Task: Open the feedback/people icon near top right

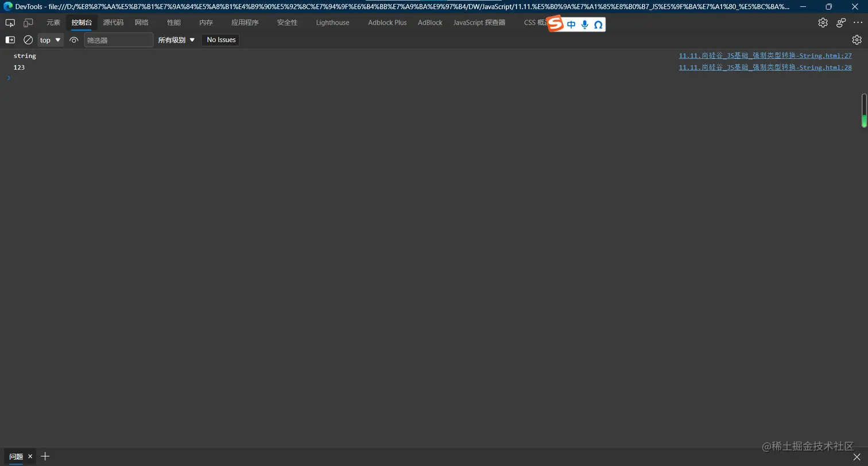Action: tap(841, 23)
